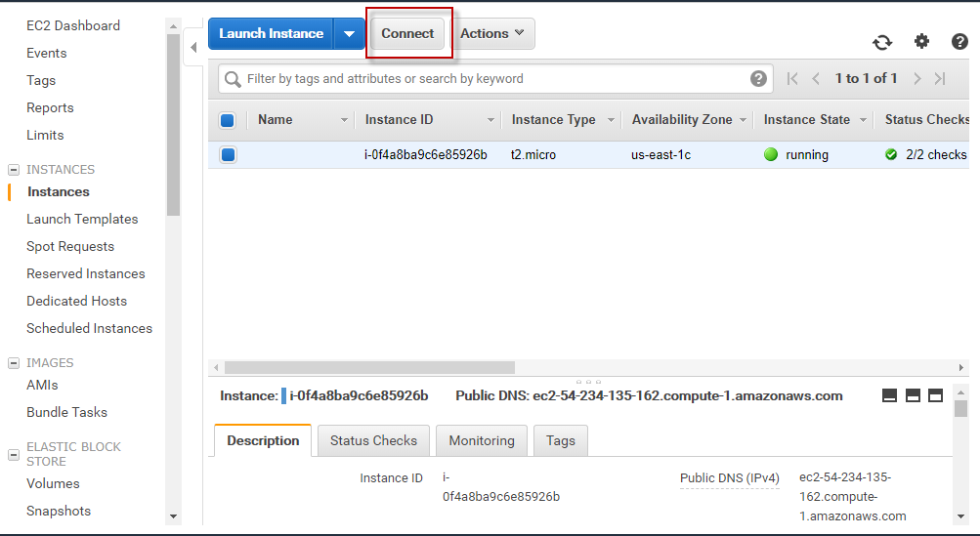Collapse the left navigation sidebar
Viewport: 980px width, 536px height.
click(x=193, y=46)
